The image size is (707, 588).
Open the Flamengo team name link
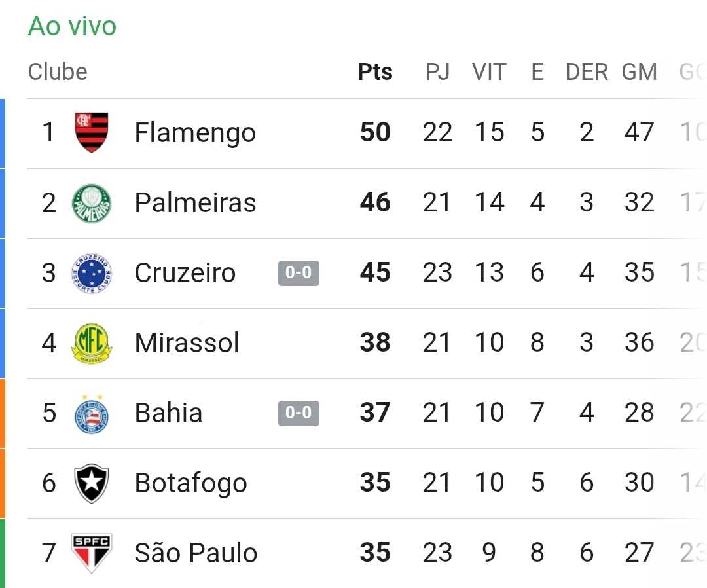(x=195, y=133)
